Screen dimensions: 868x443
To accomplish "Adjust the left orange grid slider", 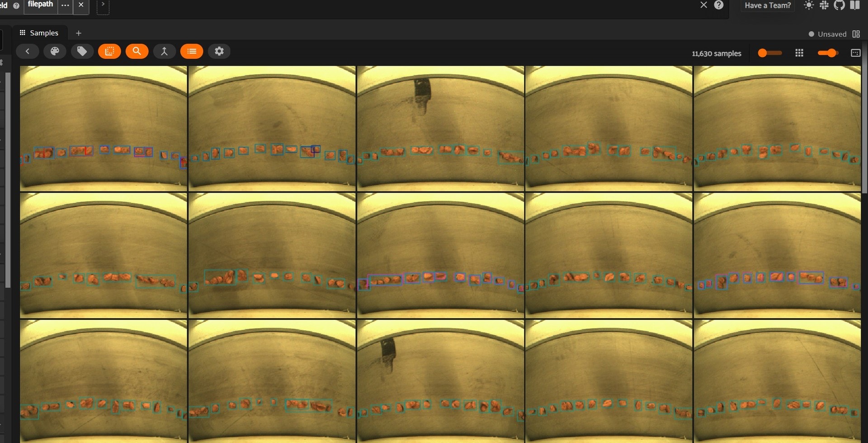I will pos(769,53).
